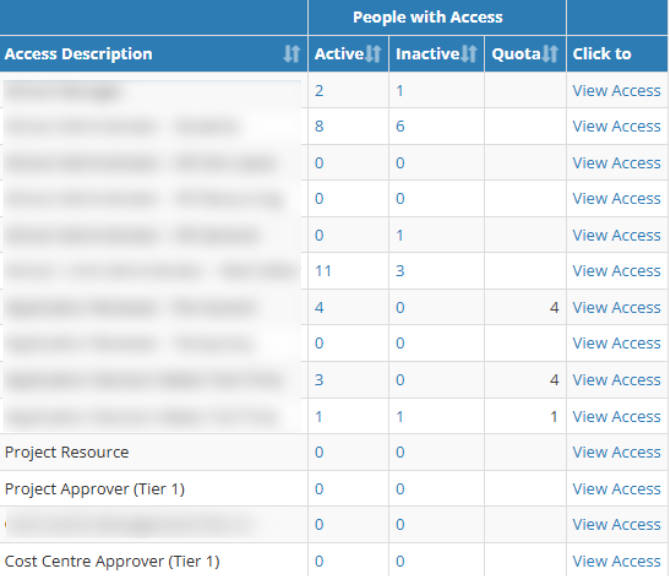Click quota value 1 in the table
Image resolution: width=669 pixels, height=576 pixels.
click(554, 417)
